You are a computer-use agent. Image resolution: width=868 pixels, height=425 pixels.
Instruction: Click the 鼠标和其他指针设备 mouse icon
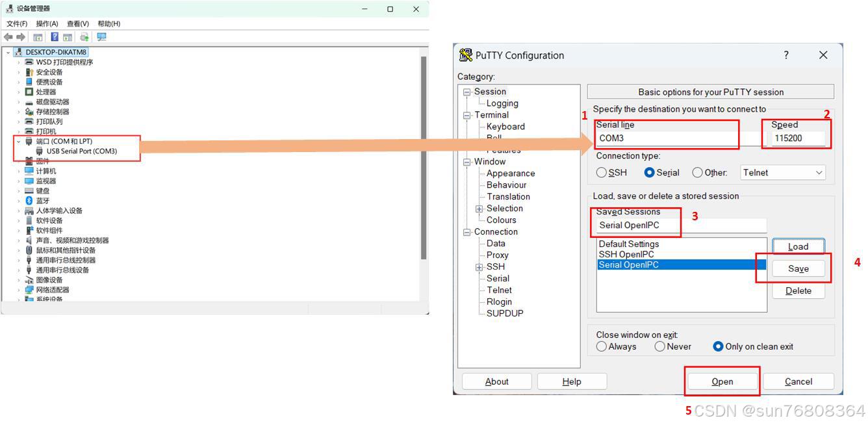point(29,250)
